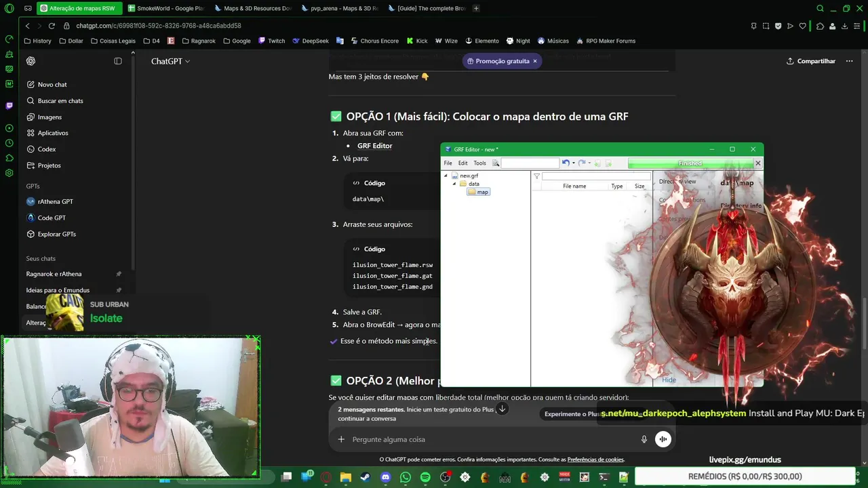
Task: Sort by the File name column header
Action: pos(574,186)
